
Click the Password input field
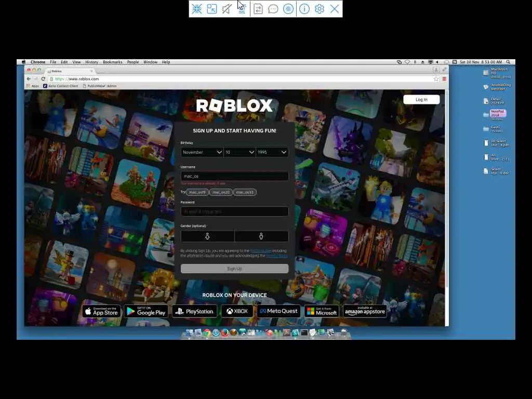(x=234, y=211)
